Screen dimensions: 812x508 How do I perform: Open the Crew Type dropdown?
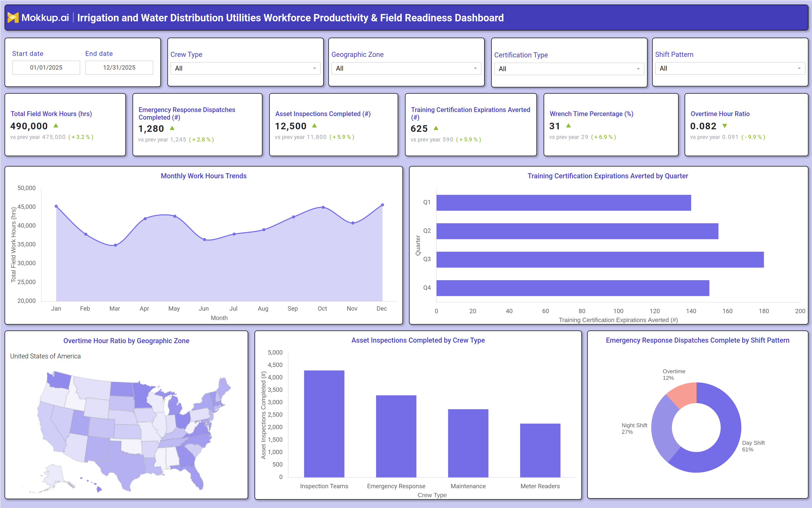(x=245, y=68)
